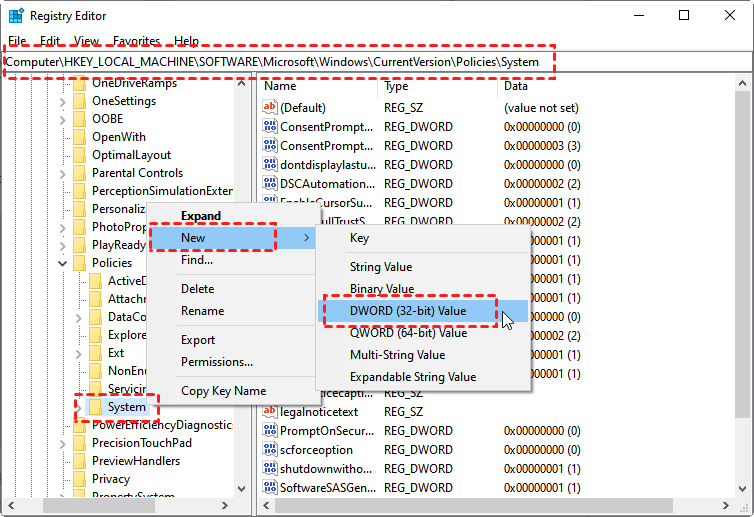Select Key in the New submenu
754x517 pixels.
click(423, 238)
